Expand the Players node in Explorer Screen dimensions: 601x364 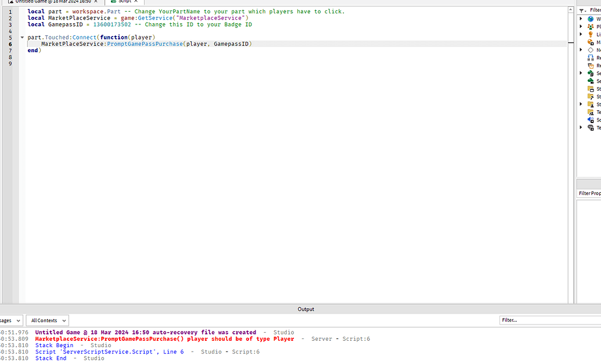click(x=580, y=26)
